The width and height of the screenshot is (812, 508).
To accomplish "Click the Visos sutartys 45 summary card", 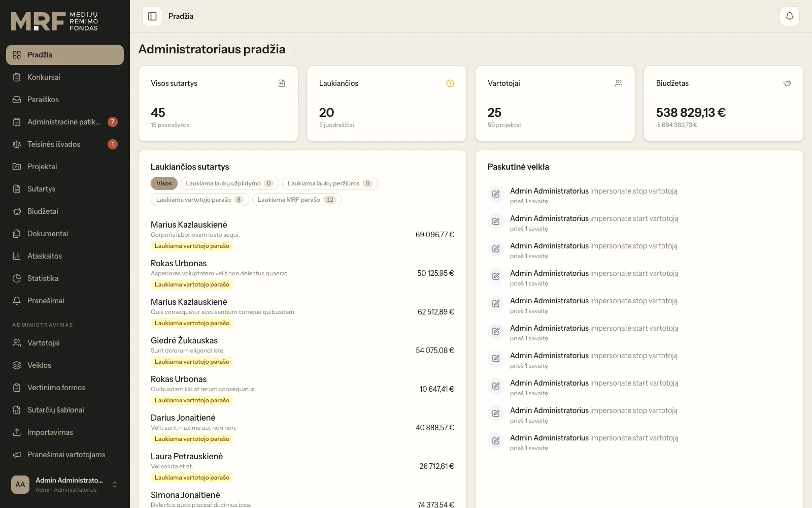I will 218,104.
